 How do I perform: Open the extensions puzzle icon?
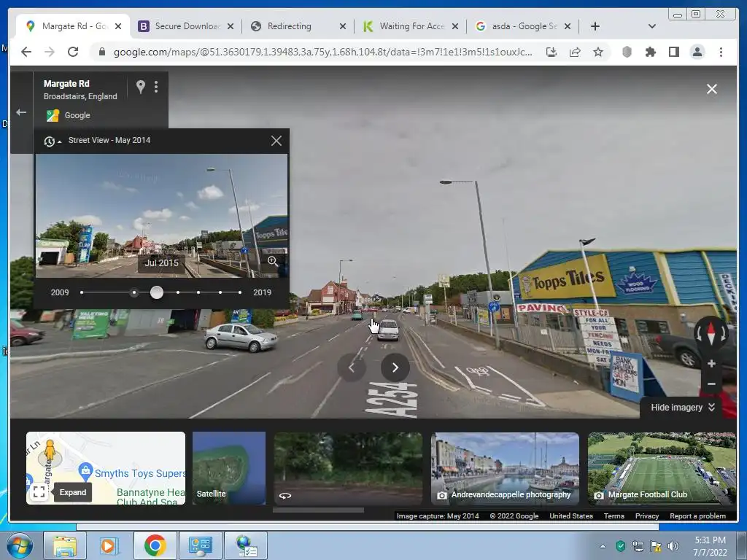(x=650, y=52)
